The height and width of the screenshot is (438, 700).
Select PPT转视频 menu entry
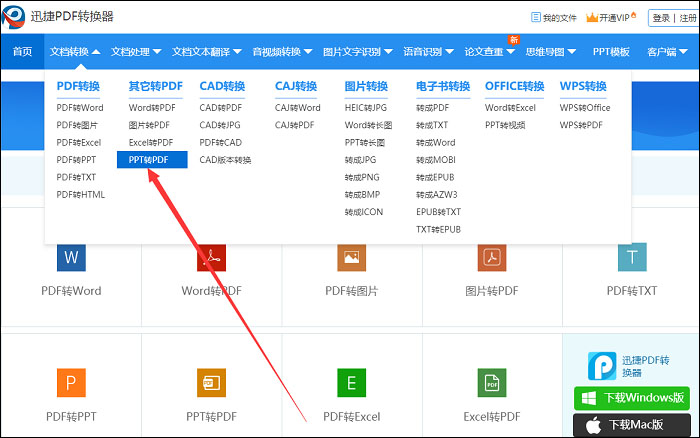(505, 125)
